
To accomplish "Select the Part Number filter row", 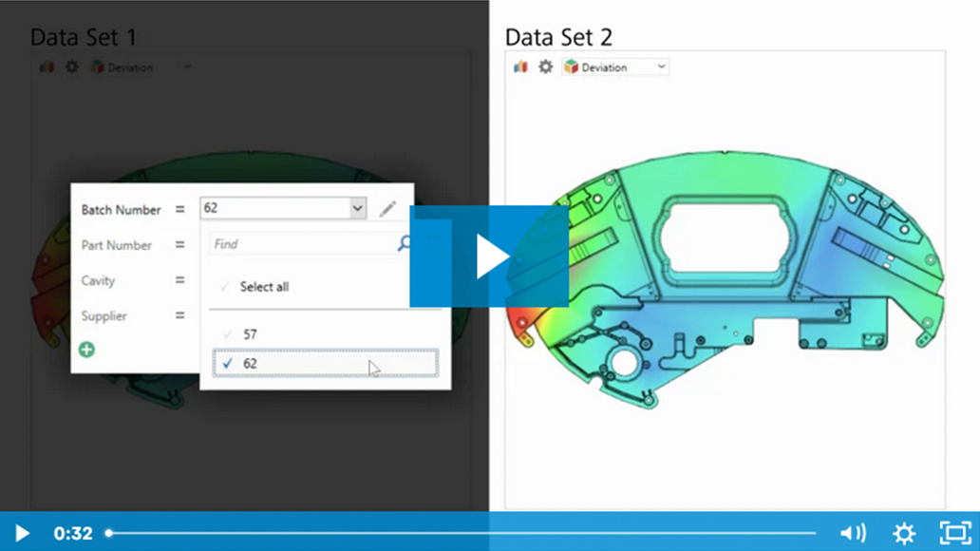I will (x=116, y=245).
